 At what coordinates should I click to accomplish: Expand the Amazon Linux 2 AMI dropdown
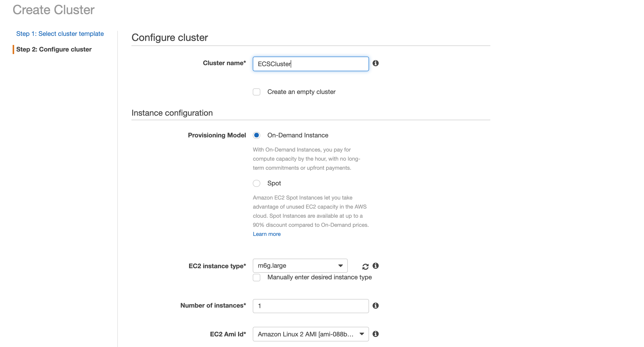tap(310, 334)
